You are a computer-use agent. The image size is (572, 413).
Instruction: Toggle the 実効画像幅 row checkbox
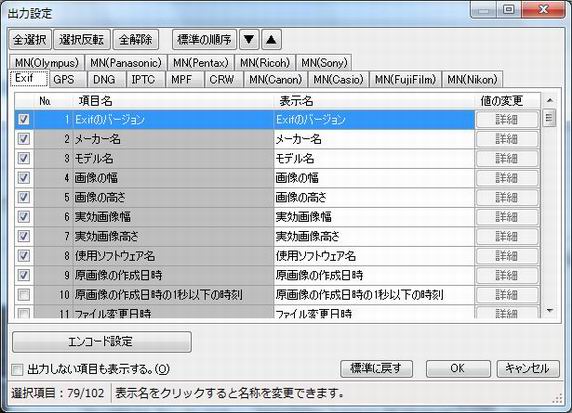(24, 217)
